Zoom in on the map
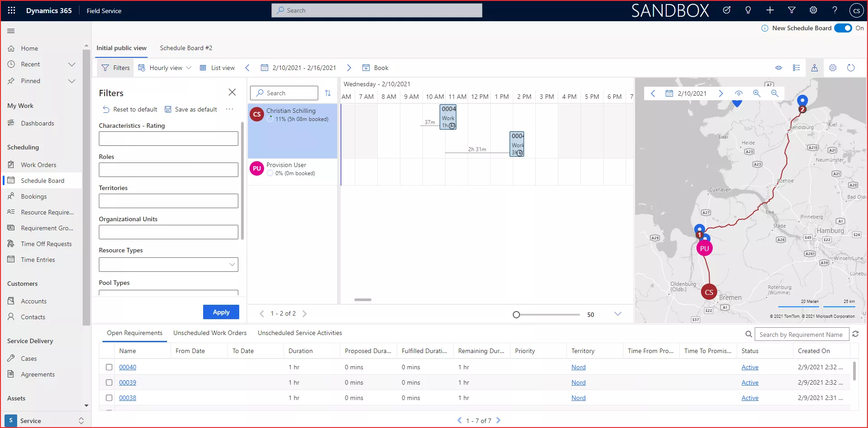 click(x=757, y=93)
